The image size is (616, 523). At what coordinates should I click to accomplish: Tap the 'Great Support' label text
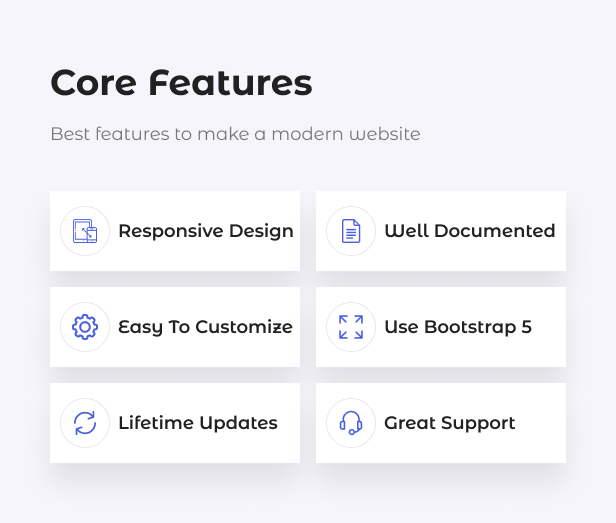coord(449,423)
